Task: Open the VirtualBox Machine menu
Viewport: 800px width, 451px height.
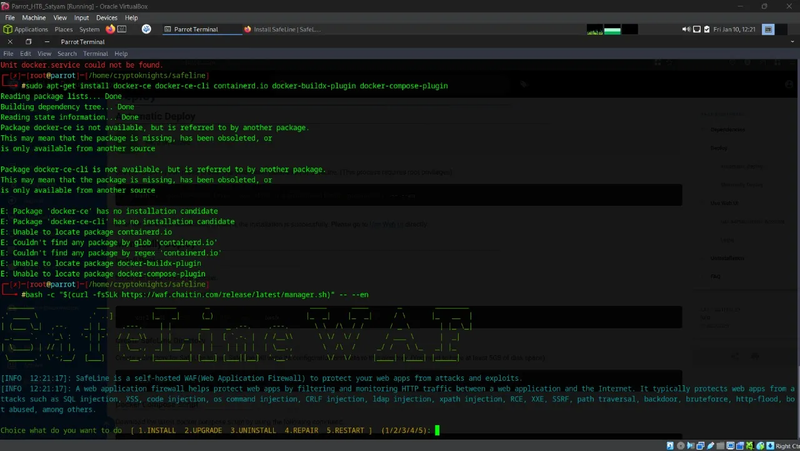Action: click(x=34, y=17)
